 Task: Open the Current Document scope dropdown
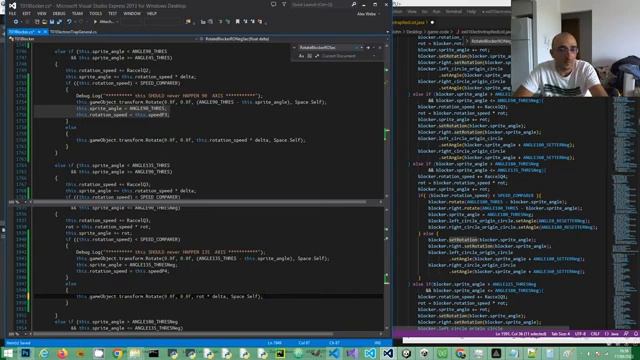pos(349,56)
